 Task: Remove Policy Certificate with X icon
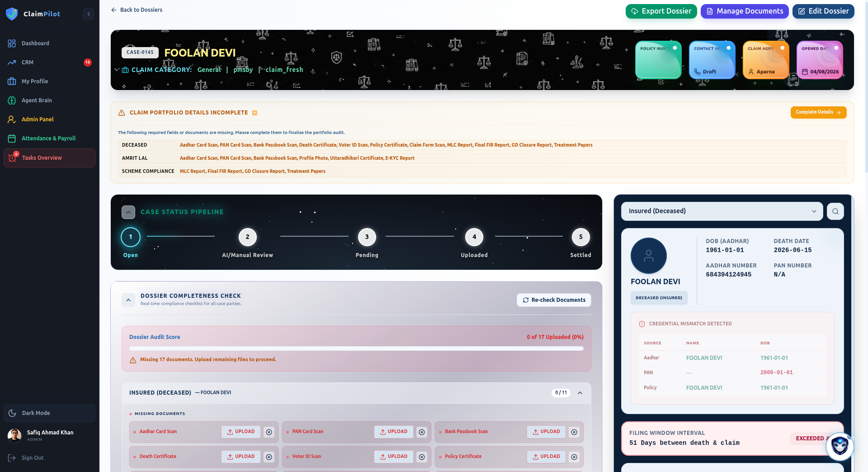(x=574, y=457)
